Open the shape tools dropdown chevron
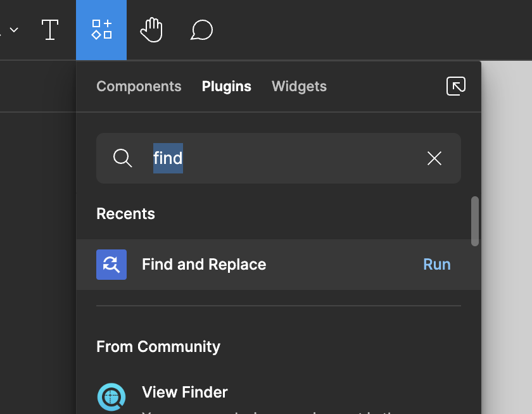Screen dimensions: 532x414 pyautogui.click(x=14, y=30)
